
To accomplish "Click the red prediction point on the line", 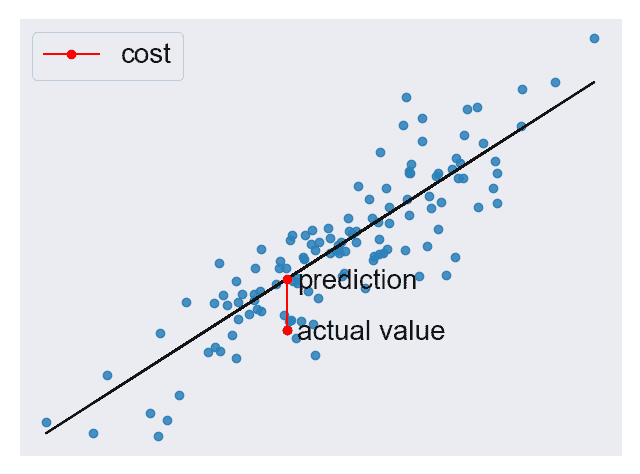I will [x=287, y=280].
